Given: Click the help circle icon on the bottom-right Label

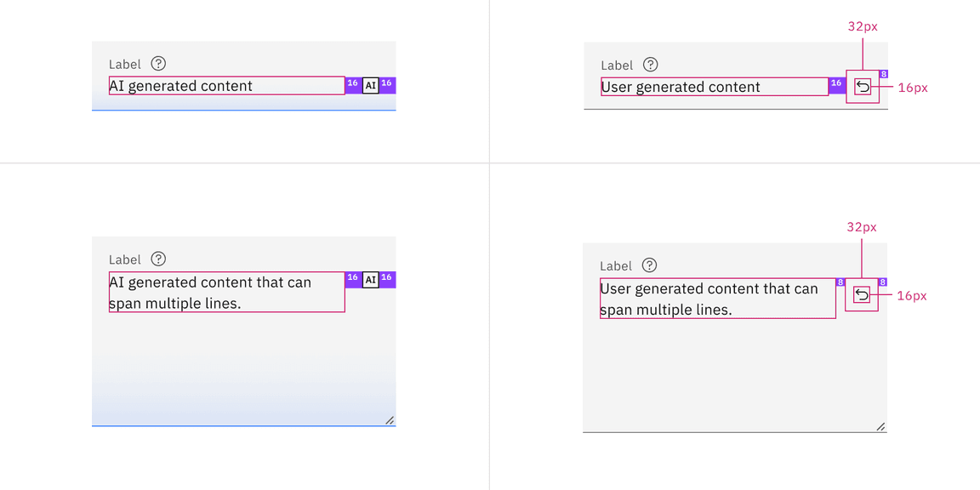Looking at the screenshot, I should pyautogui.click(x=650, y=265).
